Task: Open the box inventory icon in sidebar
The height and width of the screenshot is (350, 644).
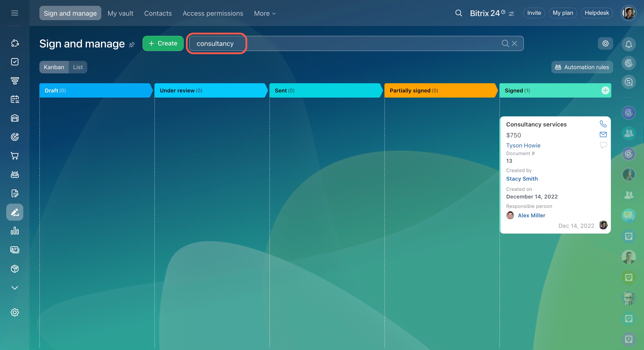Action: pyautogui.click(x=15, y=269)
